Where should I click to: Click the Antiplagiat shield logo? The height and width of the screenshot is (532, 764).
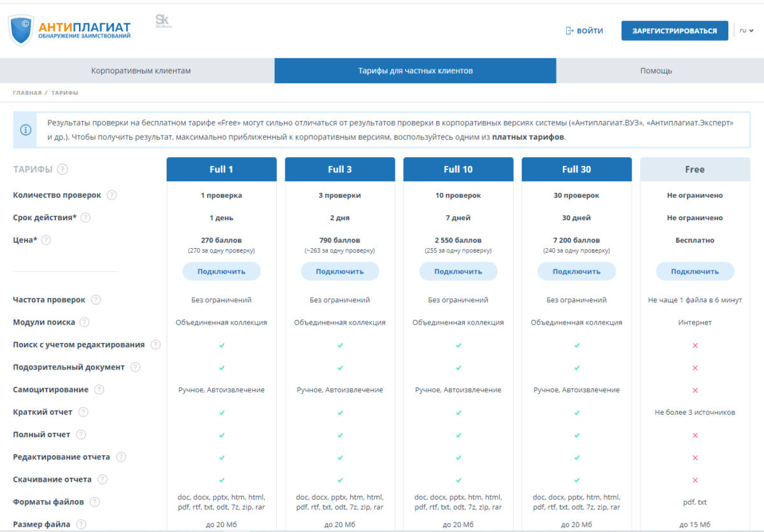point(21,30)
